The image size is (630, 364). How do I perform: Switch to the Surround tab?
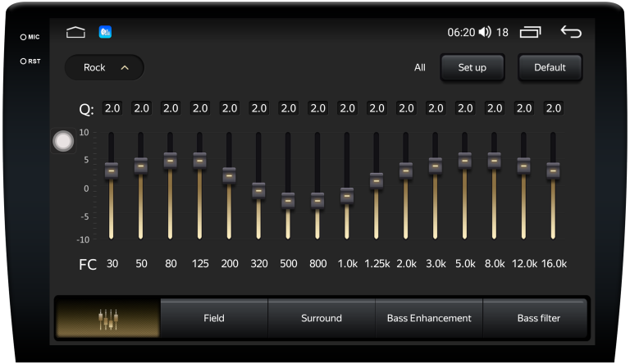[322, 318]
